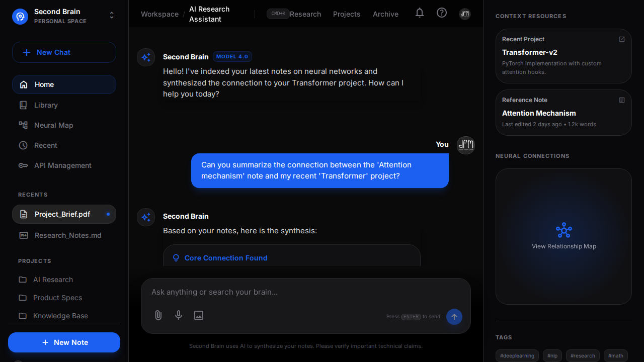Click the microphone voice input icon
Viewport: 644px width, 362px height.
[x=179, y=315]
